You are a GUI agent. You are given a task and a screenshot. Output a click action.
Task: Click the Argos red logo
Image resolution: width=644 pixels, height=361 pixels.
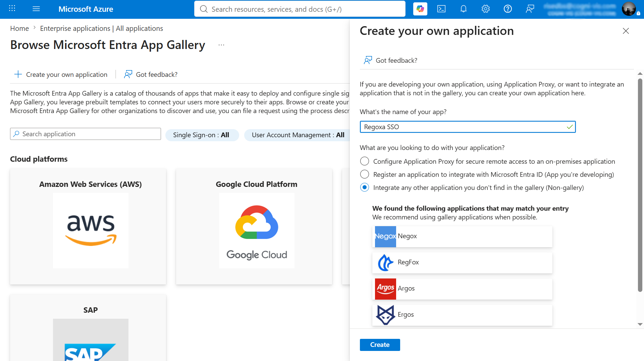click(x=385, y=289)
